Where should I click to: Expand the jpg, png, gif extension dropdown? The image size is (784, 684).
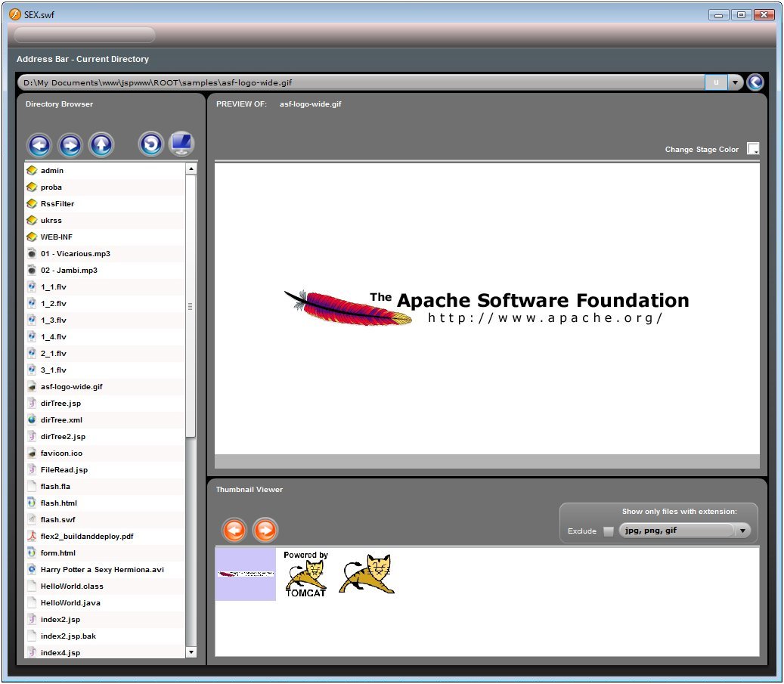742,531
